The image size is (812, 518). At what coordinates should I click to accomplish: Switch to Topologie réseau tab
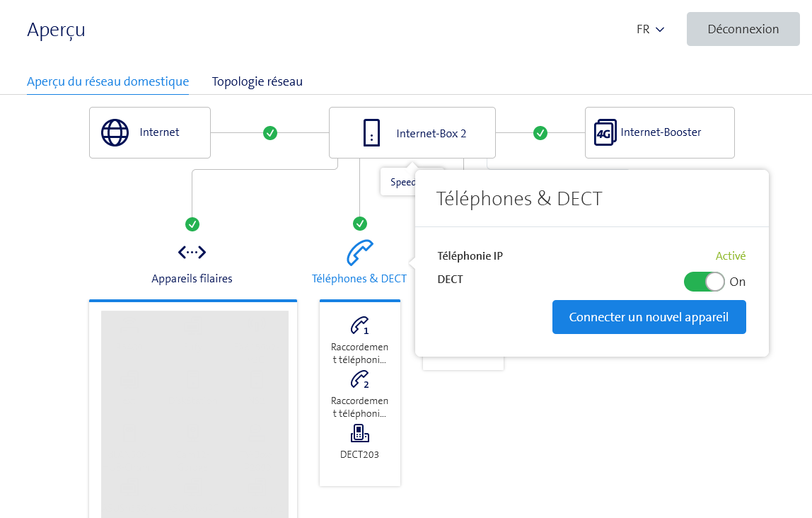(x=257, y=81)
